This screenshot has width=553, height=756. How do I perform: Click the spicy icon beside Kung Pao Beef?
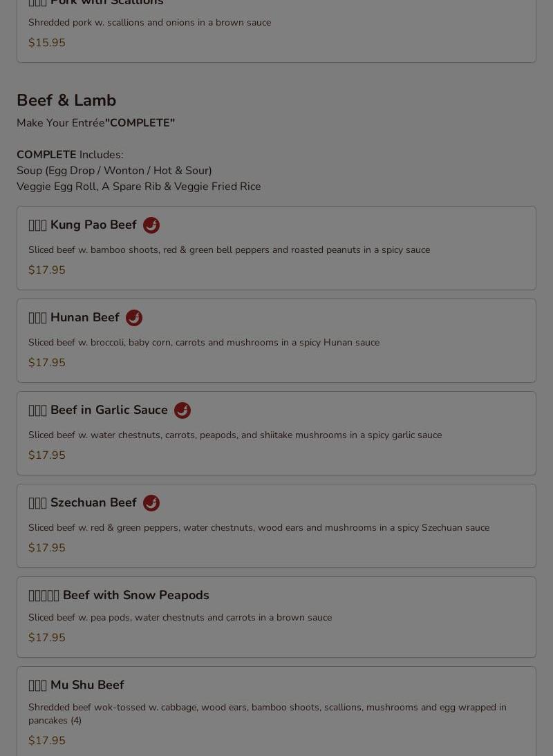(x=151, y=225)
